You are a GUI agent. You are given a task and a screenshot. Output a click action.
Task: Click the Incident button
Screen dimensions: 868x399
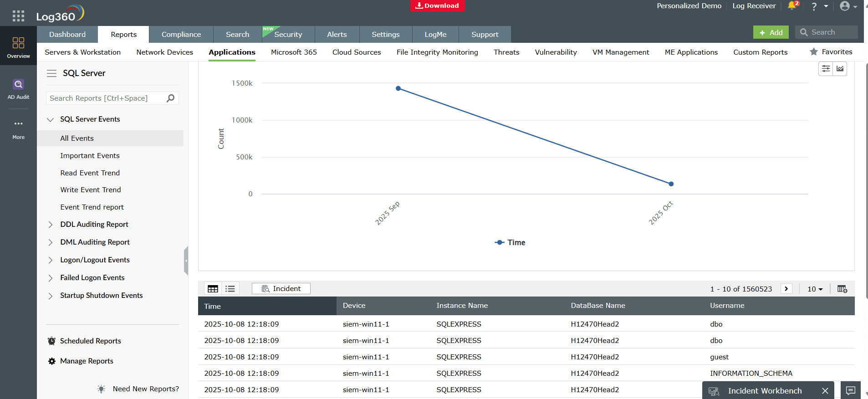click(x=281, y=288)
